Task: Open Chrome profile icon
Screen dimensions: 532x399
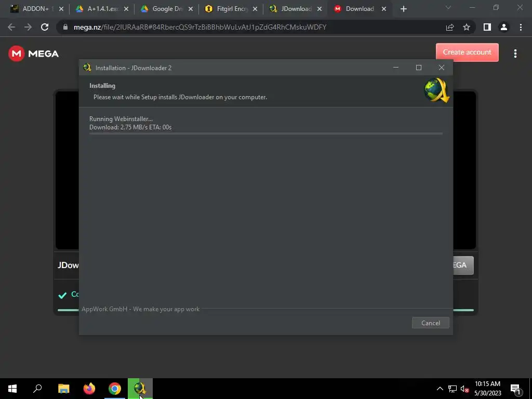Action: (504, 27)
